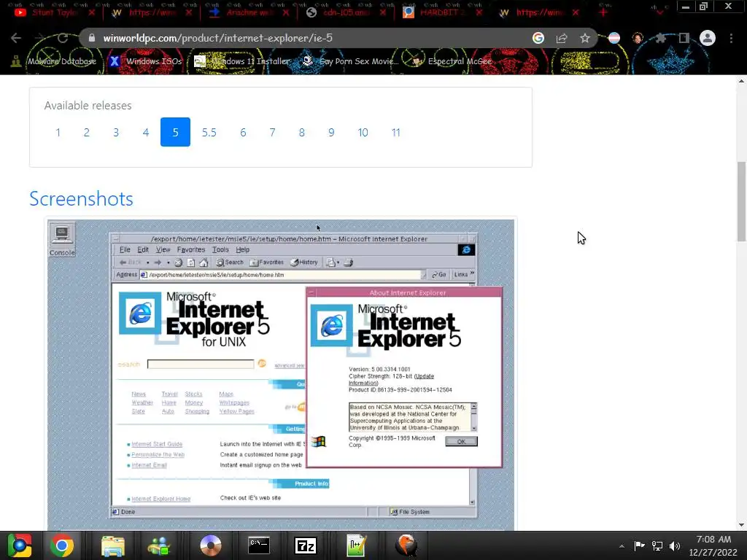Share this page using the share icon
Viewport: 747px width, 560px height.
point(562,38)
